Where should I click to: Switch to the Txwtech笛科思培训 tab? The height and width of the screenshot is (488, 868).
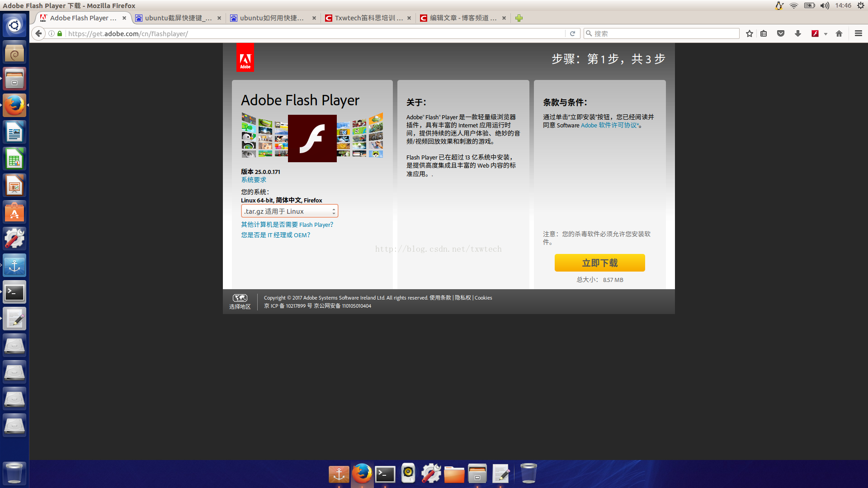pos(368,18)
